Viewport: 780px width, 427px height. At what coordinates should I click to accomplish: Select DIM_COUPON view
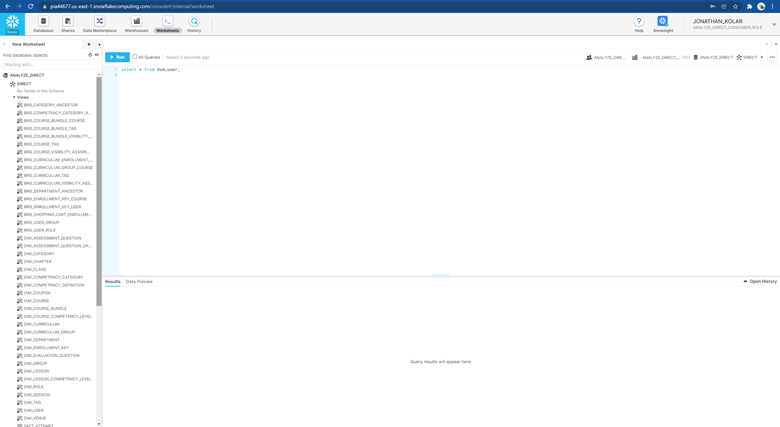click(37, 293)
